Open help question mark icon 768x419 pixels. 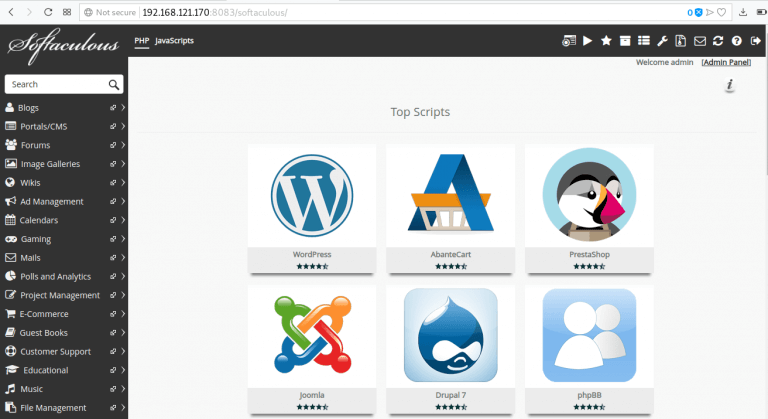pyautogui.click(x=736, y=41)
